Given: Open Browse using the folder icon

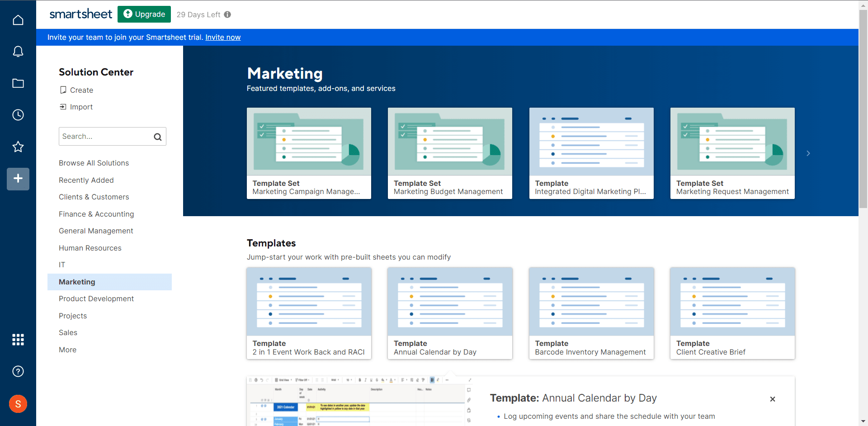Looking at the screenshot, I should click(18, 83).
